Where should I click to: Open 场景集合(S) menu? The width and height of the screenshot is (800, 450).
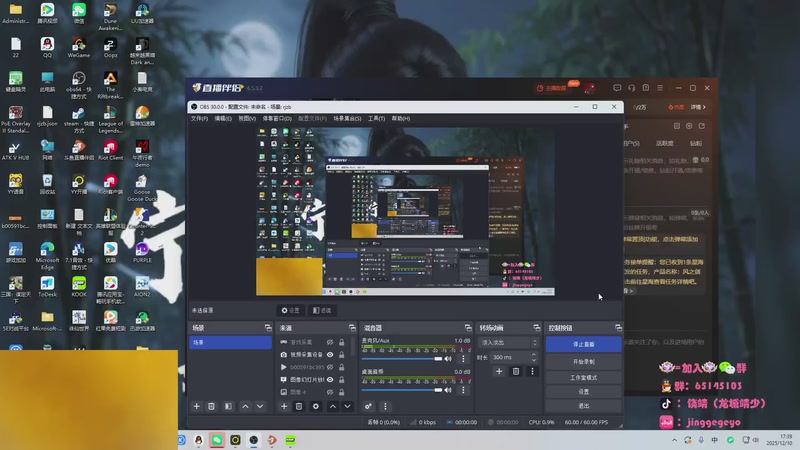pyautogui.click(x=347, y=118)
